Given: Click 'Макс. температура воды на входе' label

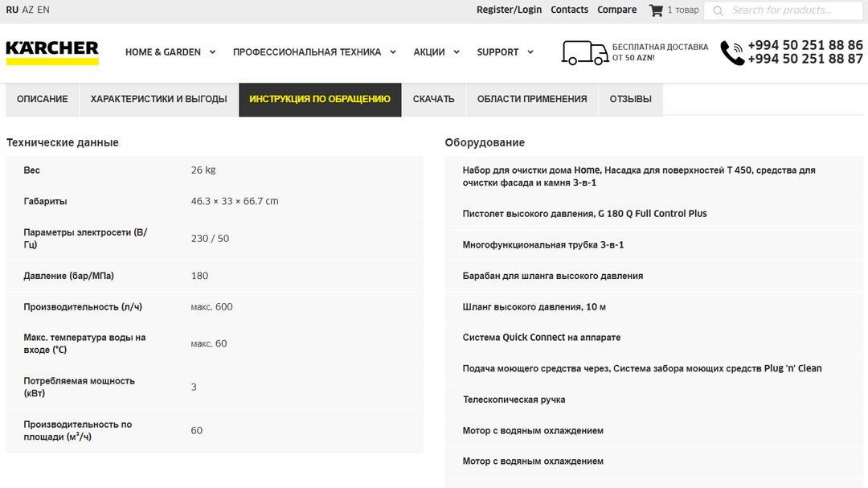Looking at the screenshot, I should [84, 343].
